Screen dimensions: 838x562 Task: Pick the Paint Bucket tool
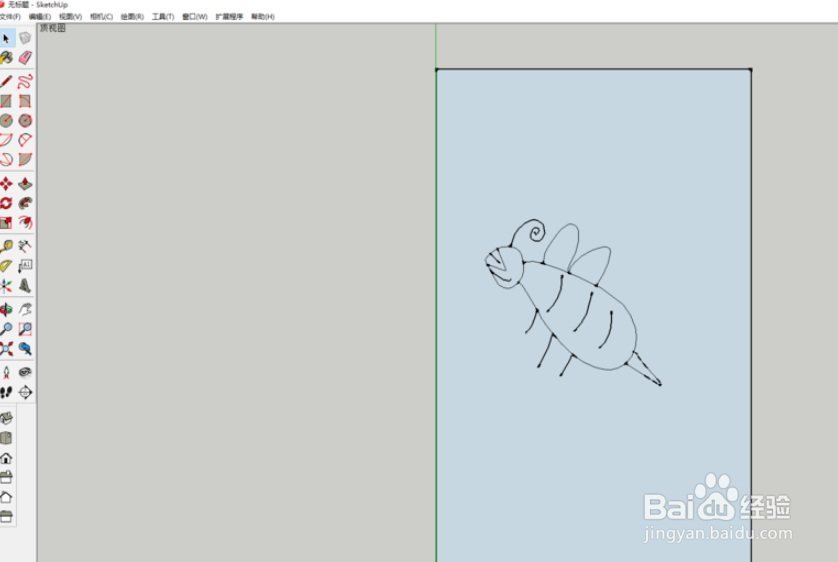[x=6, y=57]
